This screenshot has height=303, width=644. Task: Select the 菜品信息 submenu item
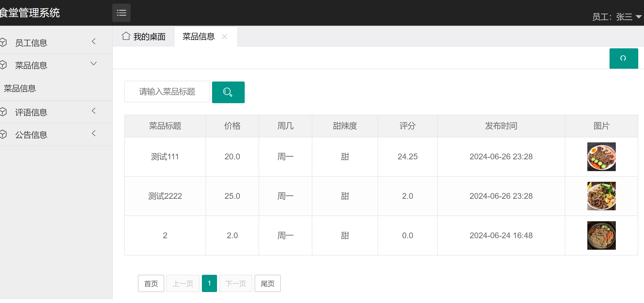[x=20, y=89]
